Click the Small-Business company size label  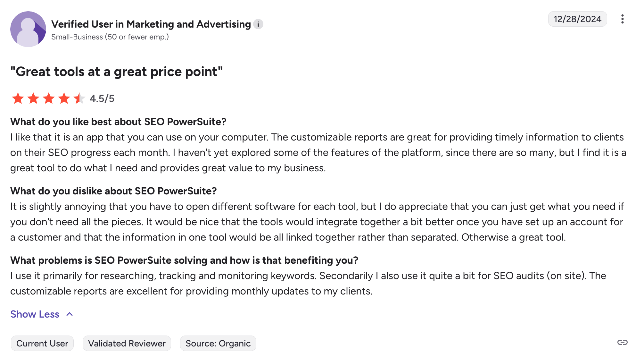tap(110, 37)
